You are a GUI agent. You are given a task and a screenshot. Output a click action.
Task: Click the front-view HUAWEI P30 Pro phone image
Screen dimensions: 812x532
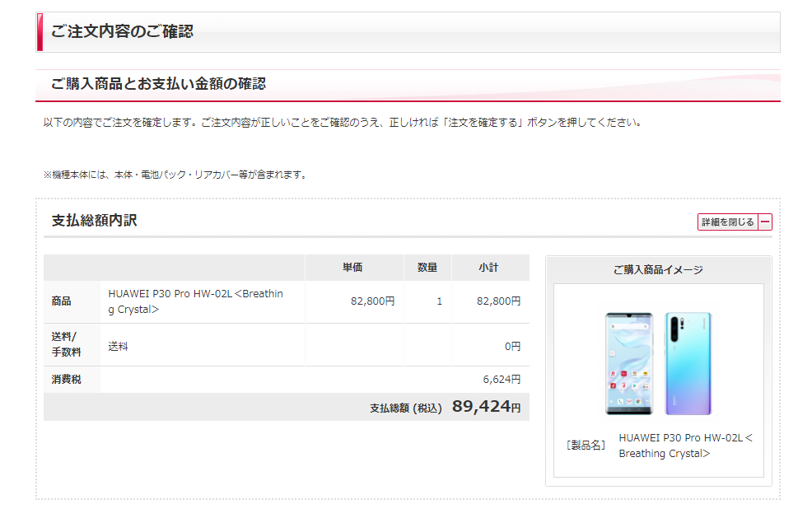(629, 364)
